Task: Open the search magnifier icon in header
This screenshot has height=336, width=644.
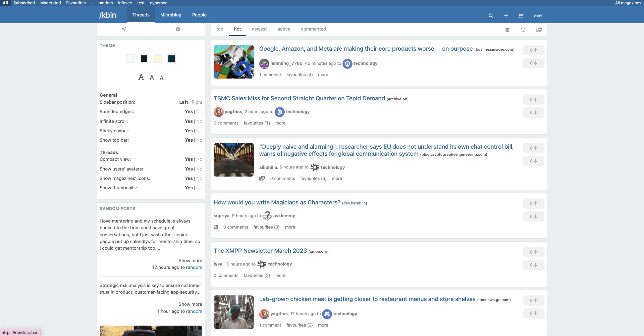Action: pyautogui.click(x=491, y=16)
